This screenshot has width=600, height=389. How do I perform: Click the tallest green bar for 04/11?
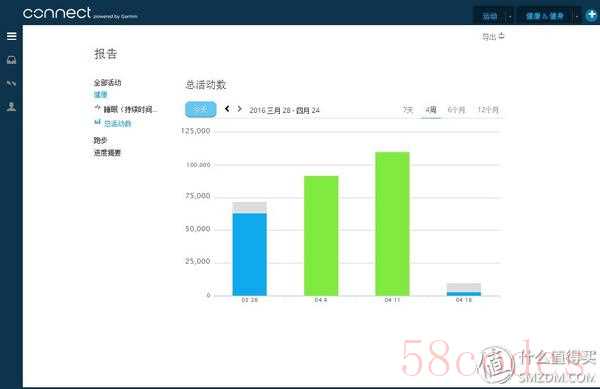[392, 224]
